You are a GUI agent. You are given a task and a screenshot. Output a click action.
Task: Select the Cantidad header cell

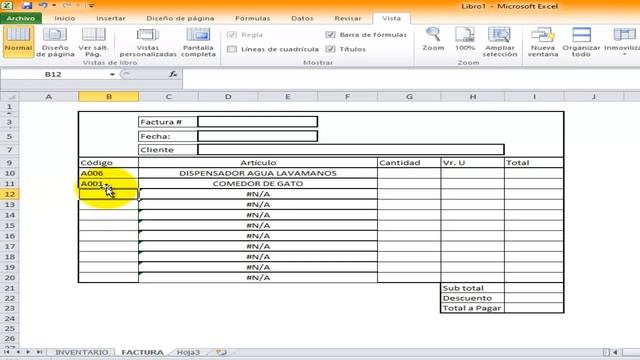coord(409,162)
